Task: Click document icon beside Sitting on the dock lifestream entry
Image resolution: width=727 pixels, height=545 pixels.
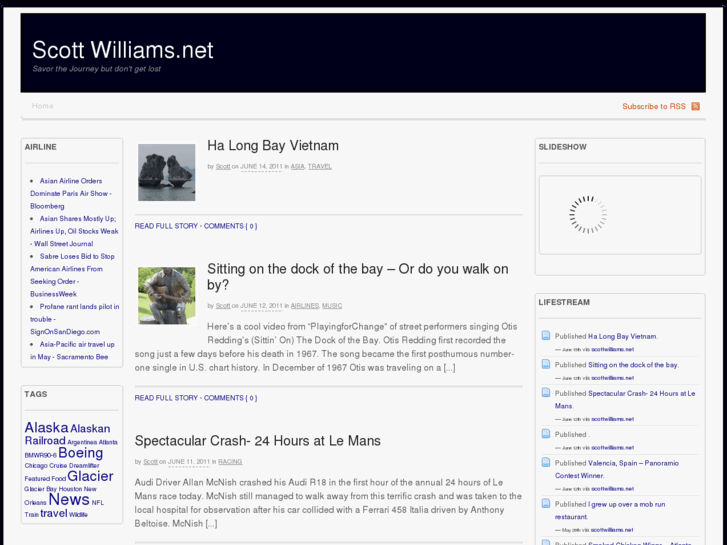Action: tap(546, 364)
